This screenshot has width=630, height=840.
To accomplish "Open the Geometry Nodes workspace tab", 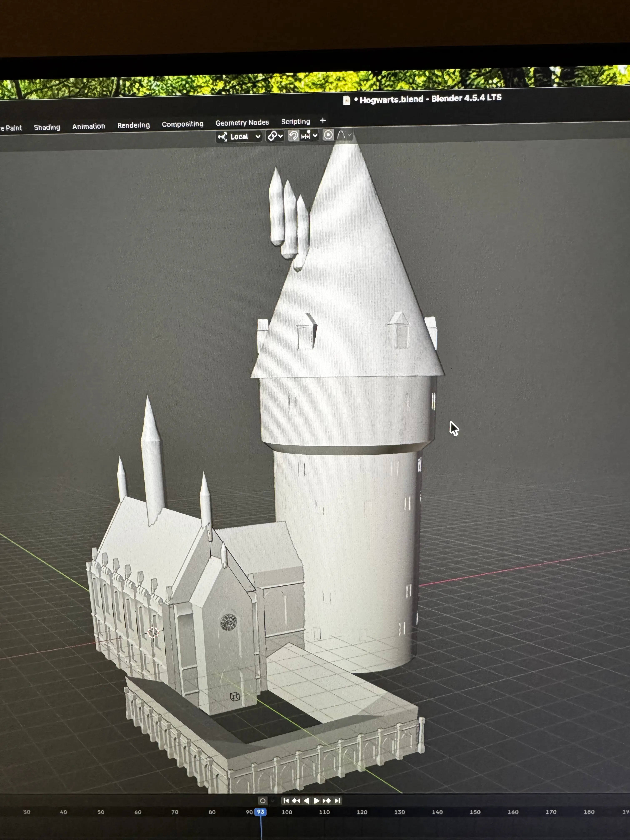I will click(x=242, y=123).
